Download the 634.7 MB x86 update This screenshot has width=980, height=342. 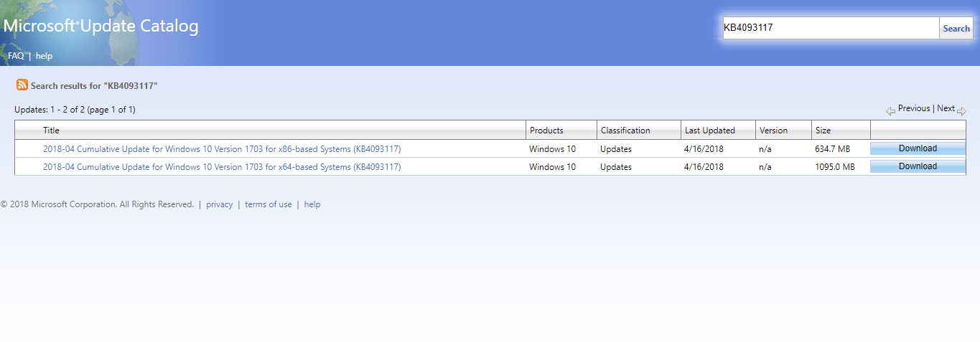point(918,148)
